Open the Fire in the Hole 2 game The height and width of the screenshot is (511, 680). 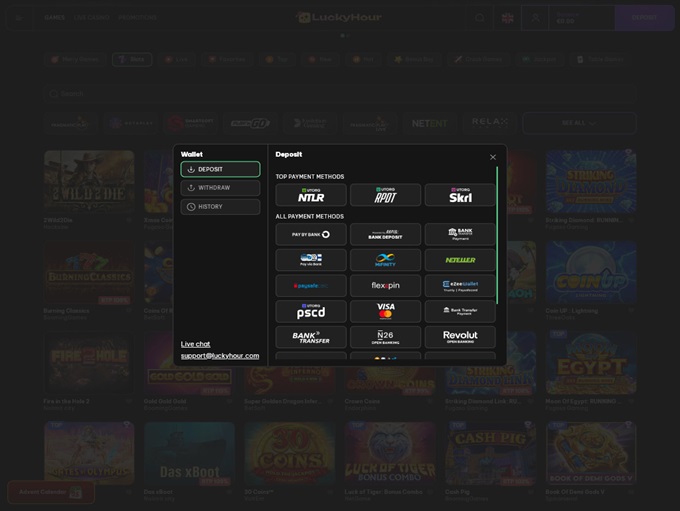[89, 363]
